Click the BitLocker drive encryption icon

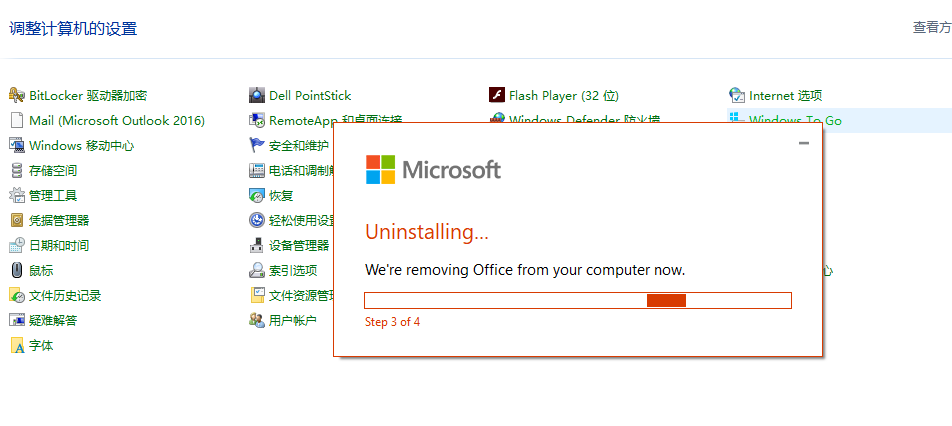click(x=17, y=95)
